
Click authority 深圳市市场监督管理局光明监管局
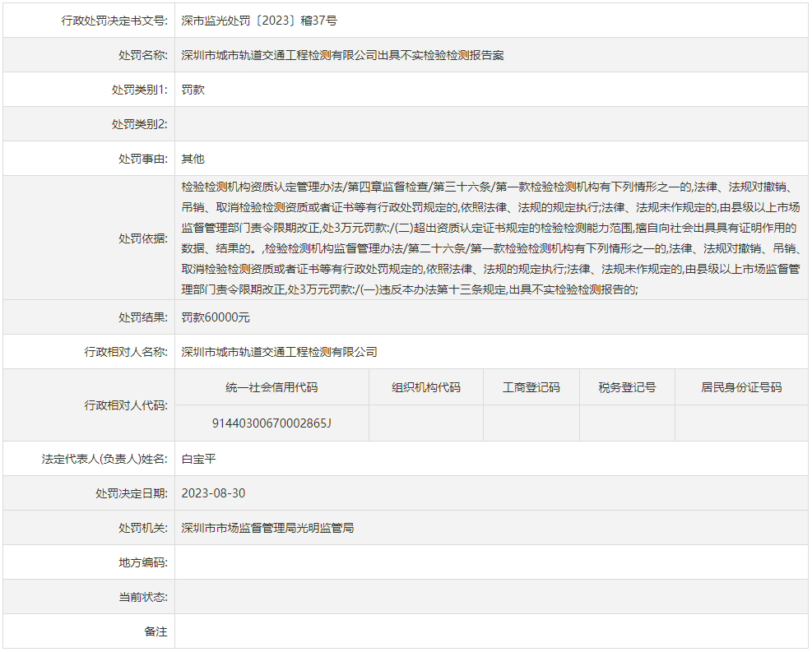pos(267,528)
